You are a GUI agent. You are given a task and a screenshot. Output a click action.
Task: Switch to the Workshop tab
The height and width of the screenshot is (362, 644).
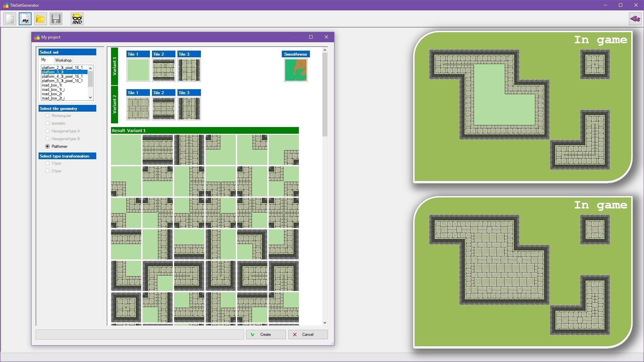click(63, 60)
